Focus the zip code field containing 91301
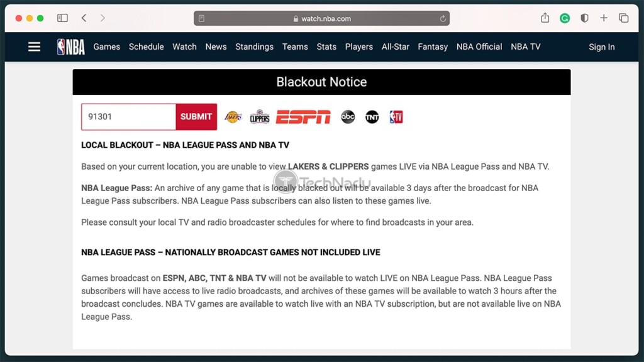Image resolution: width=644 pixels, height=362 pixels. pos(128,117)
